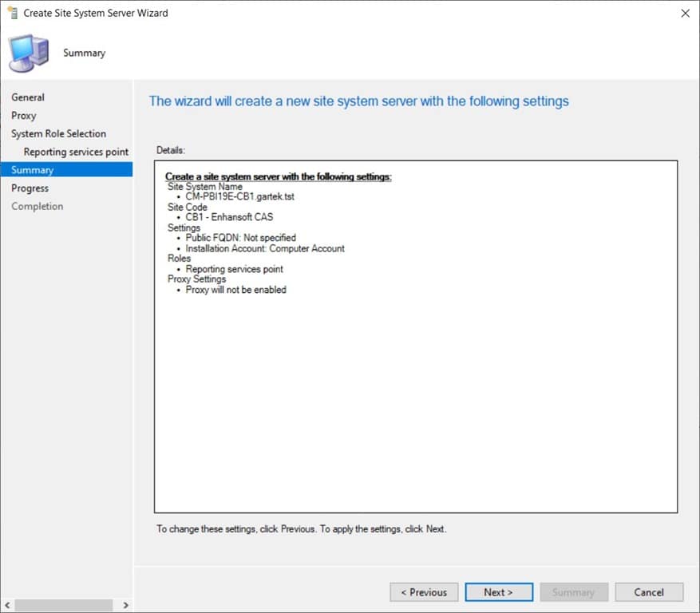Click the Previous button
Viewport: 700px width, 613px height.
424,592
